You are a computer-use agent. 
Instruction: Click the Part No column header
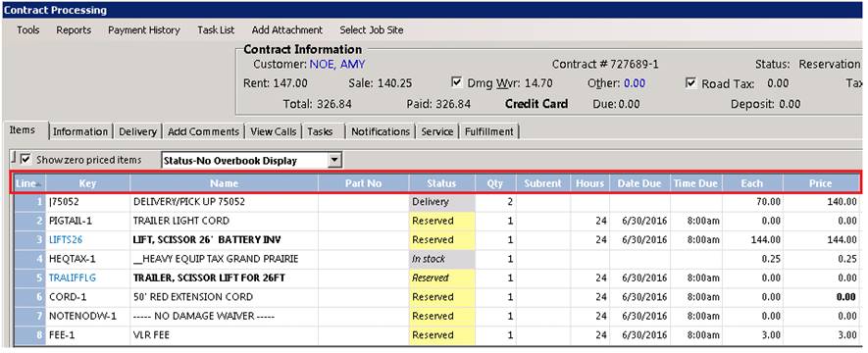click(x=363, y=183)
